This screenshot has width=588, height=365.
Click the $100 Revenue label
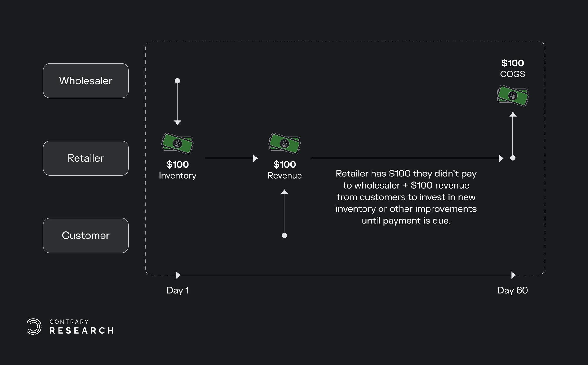tap(285, 170)
